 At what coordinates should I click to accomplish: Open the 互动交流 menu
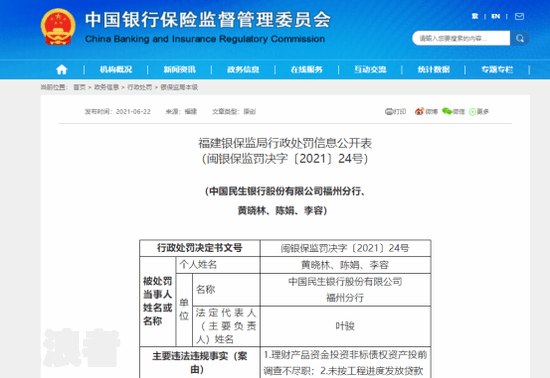pyautogui.click(x=370, y=69)
